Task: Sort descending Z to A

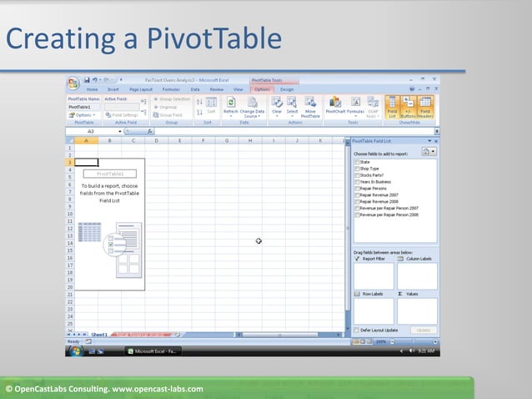Action: [x=199, y=112]
